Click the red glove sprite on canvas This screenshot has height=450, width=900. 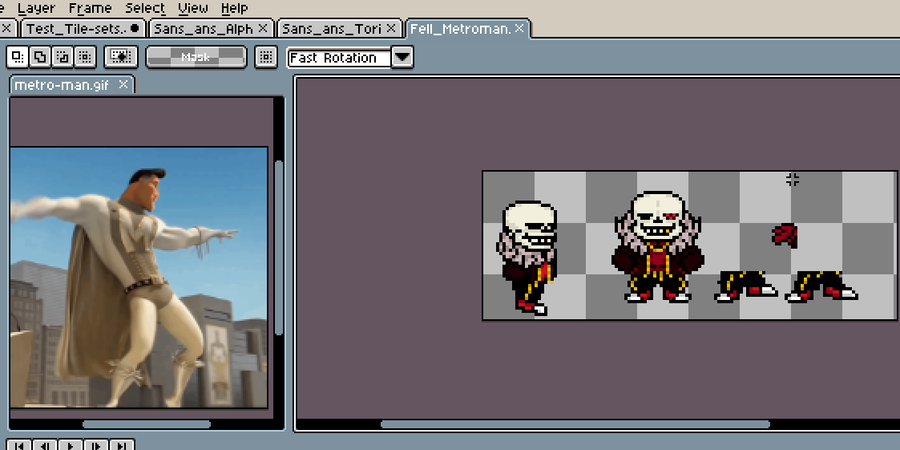(785, 235)
